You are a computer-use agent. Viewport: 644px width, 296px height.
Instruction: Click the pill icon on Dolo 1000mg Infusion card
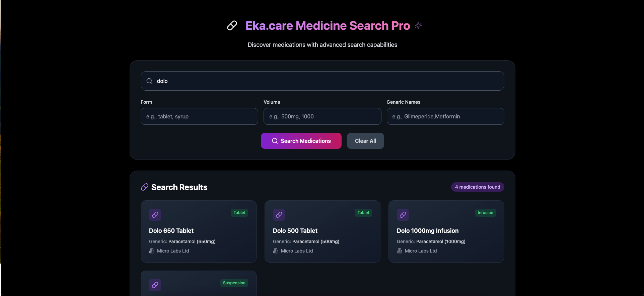[403, 215]
